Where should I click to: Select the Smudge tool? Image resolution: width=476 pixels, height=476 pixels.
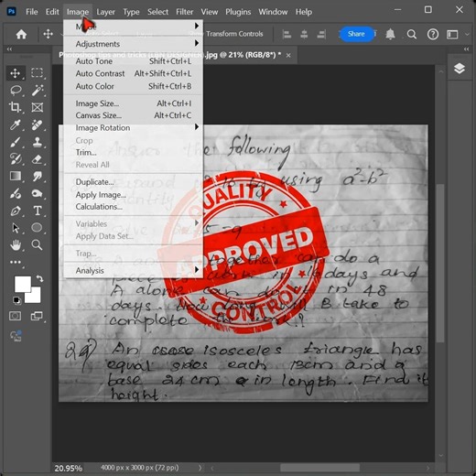pos(37,176)
